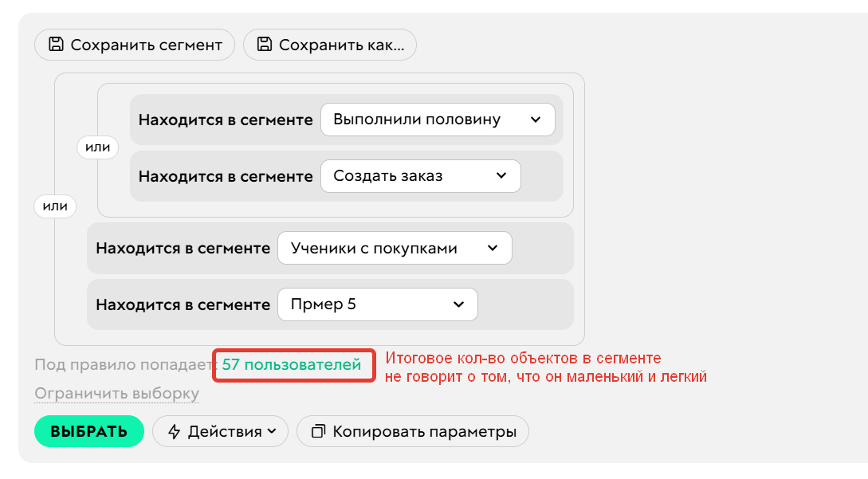Open the Действия actions menu

[219, 432]
